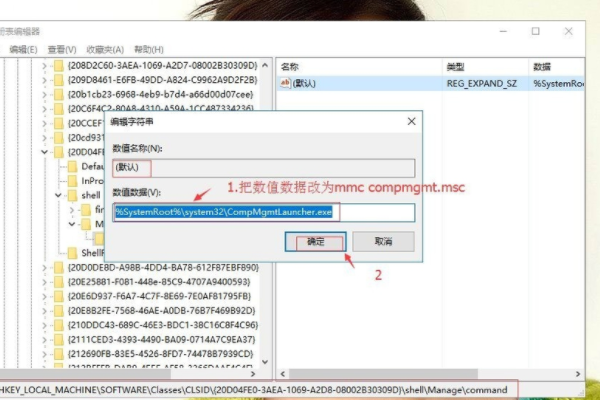Click tree pane scroll up arrow
Viewport: 600px width, 400px height.
point(265,65)
